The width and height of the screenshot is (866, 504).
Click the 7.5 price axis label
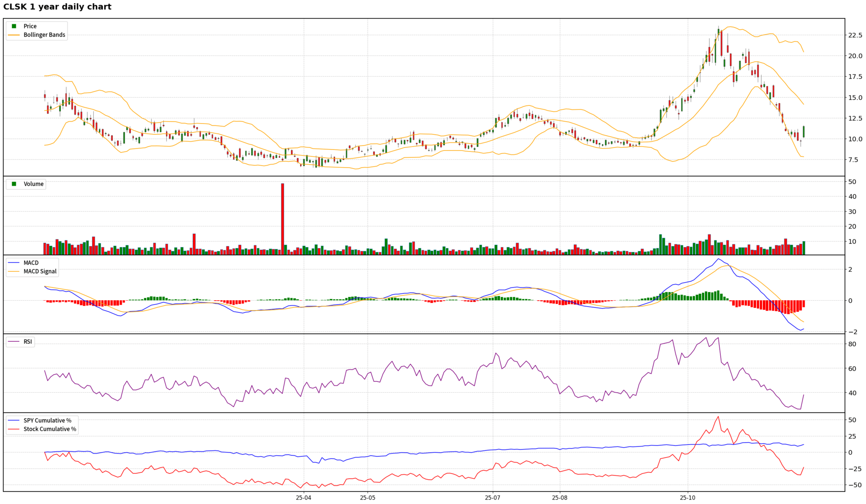[x=853, y=160]
